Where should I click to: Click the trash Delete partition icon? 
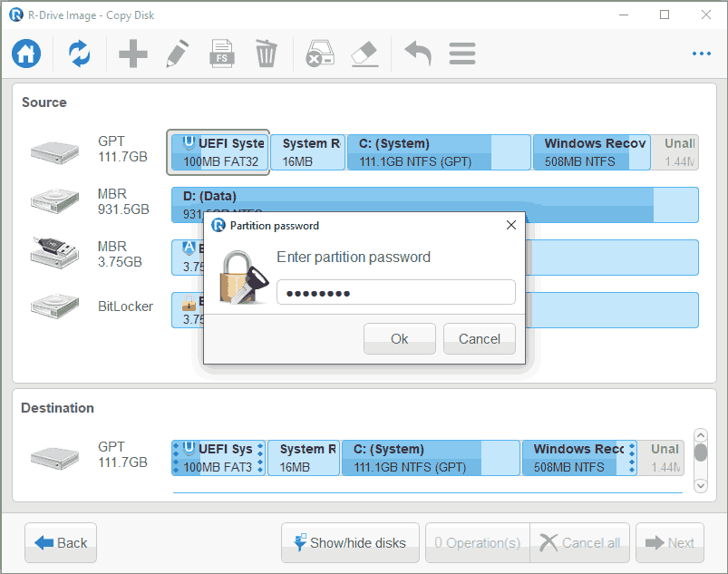coord(266,54)
